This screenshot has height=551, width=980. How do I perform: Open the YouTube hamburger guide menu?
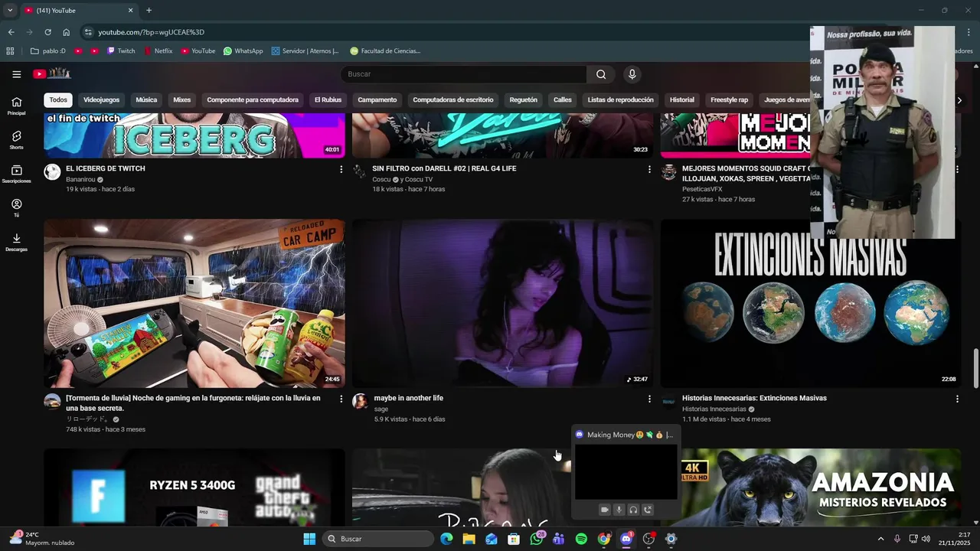[16, 74]
